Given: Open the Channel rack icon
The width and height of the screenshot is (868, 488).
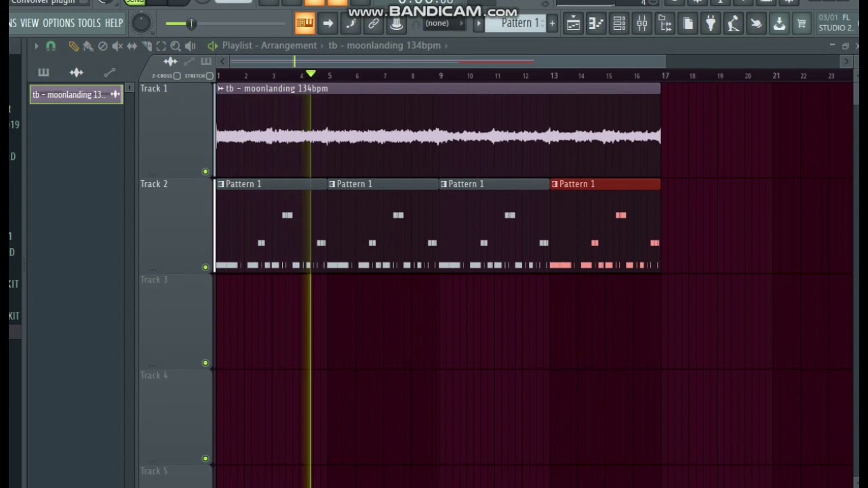Looking at the screenshot, I should [x=619, y=24].
